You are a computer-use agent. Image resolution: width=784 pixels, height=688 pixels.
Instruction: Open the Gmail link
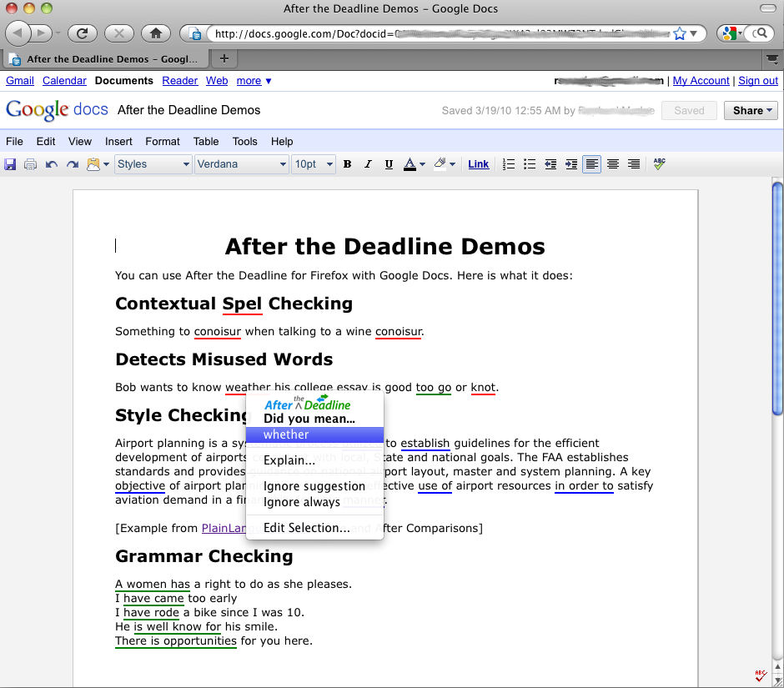(x=20, y=81)
